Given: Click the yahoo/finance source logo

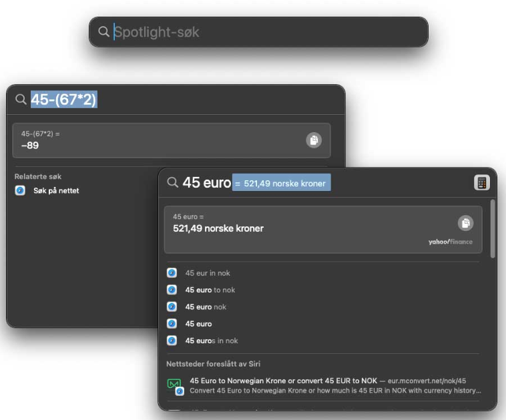Looking at the screenshot, I should (450, 242).
